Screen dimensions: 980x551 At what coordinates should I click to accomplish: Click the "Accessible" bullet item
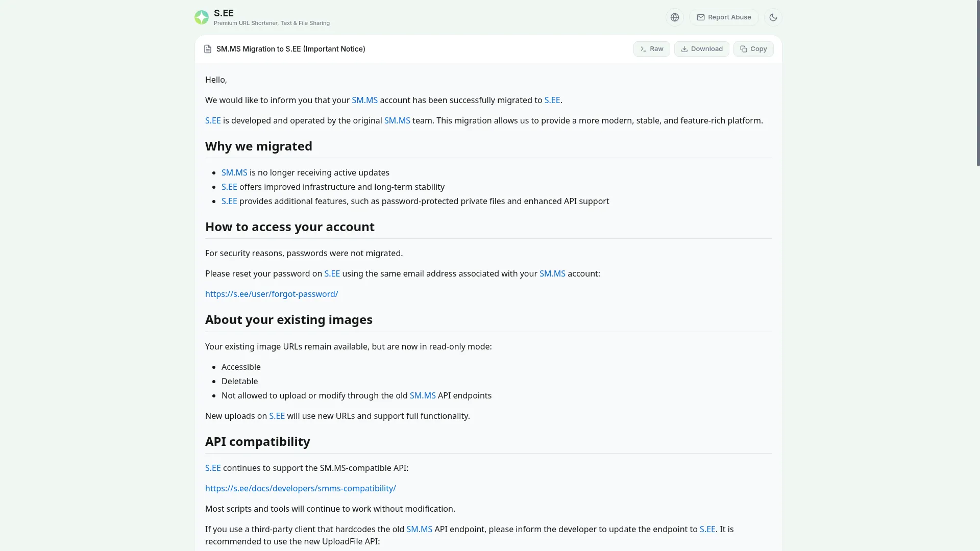coord(241,367)
